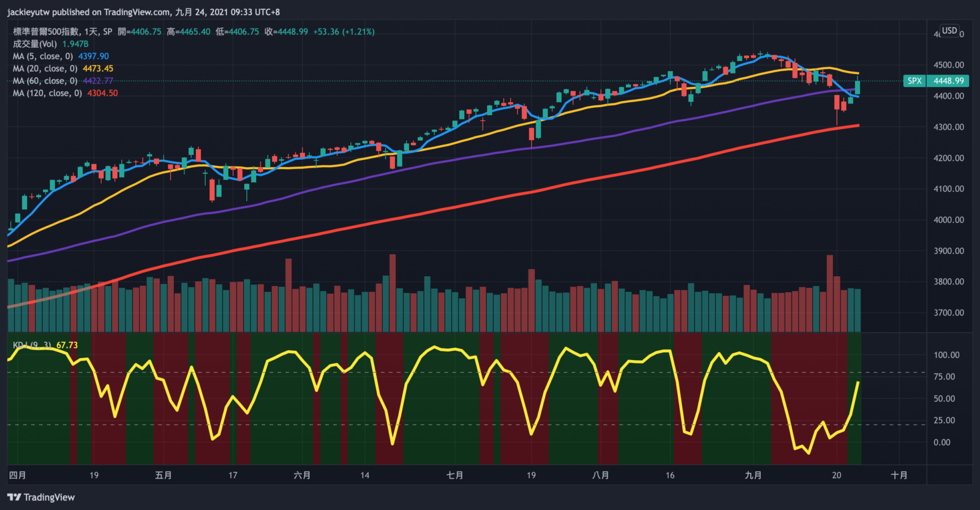Viewport: 980px width, 510px height.
Task: Click the 六月 label on the time axis
Action: tap(302, 475)
